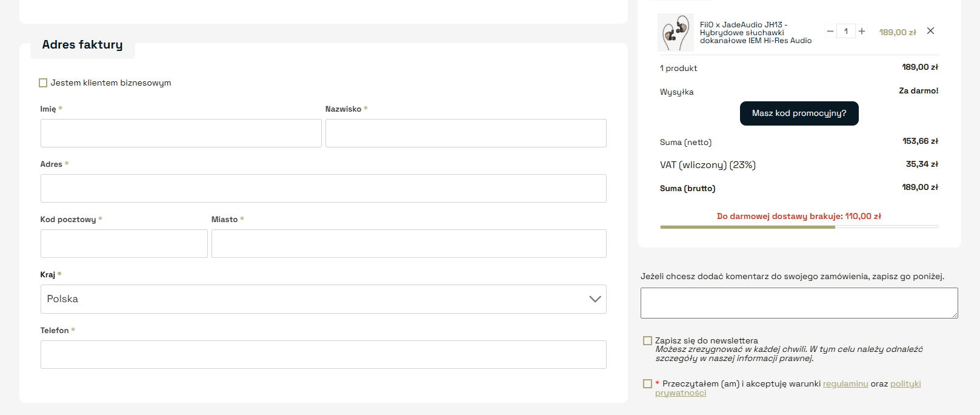This screenshot has height=415, width=980.
Task: Accept the terms and privacy checkbox
Action: [x=647, y=384]
